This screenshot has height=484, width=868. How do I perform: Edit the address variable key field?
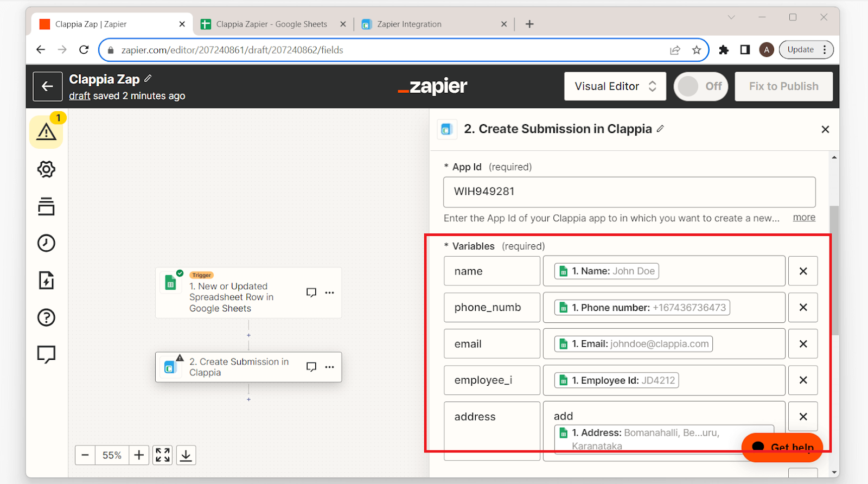pos(492,431)
